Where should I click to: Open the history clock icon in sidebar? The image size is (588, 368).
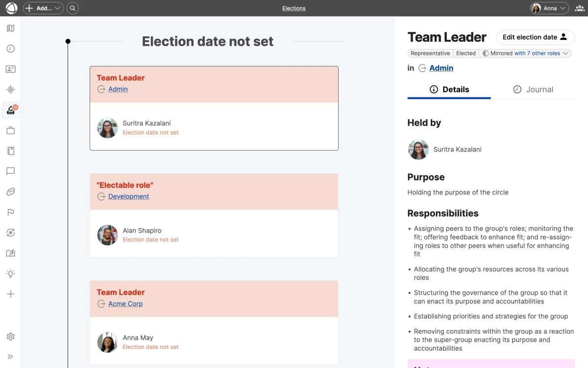tap(10, 49)
